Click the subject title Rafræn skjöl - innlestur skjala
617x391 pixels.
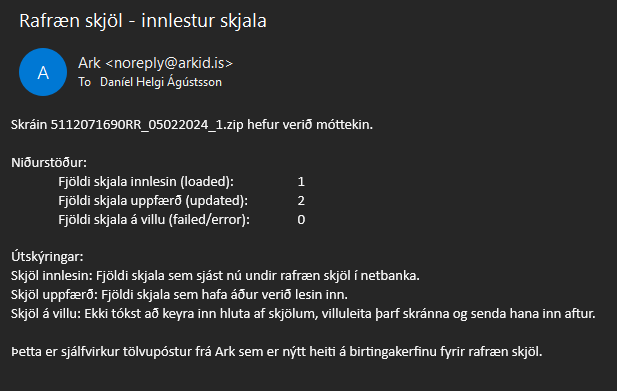(143, 20)
